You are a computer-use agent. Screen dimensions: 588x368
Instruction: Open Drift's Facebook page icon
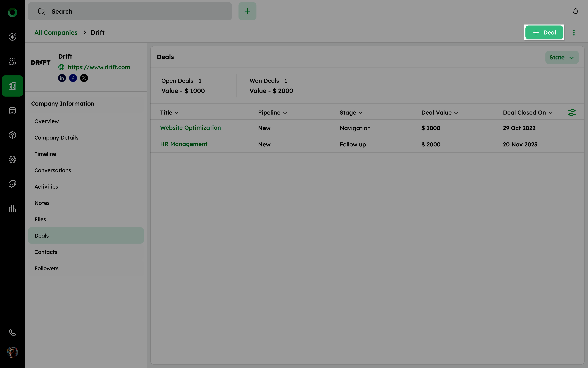coord(73,78)
